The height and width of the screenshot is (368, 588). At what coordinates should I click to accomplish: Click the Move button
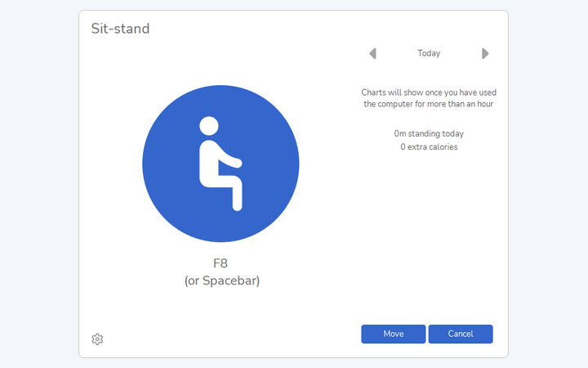[394, 334]
